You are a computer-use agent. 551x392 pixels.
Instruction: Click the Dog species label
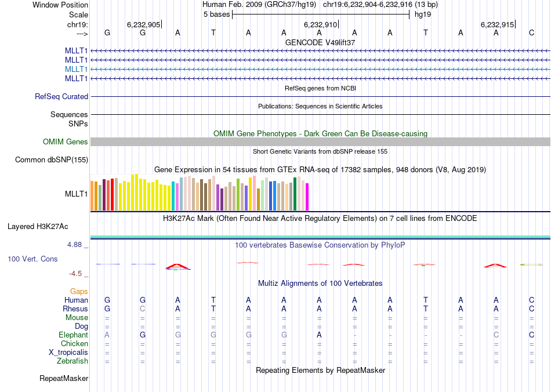(81, 326)
